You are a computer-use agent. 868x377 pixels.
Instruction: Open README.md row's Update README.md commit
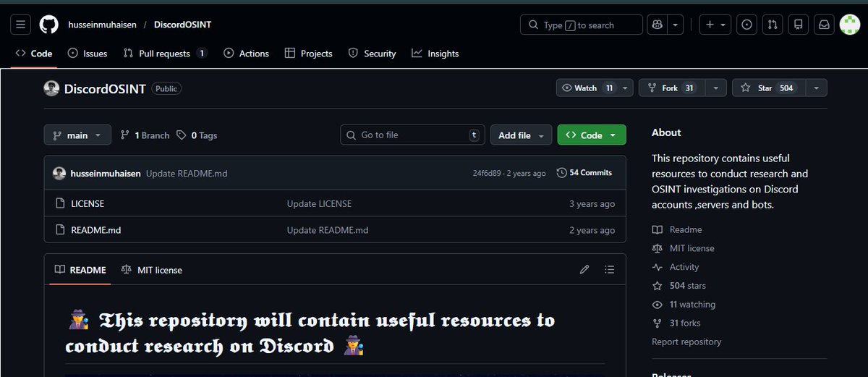(x=328, y=230)
